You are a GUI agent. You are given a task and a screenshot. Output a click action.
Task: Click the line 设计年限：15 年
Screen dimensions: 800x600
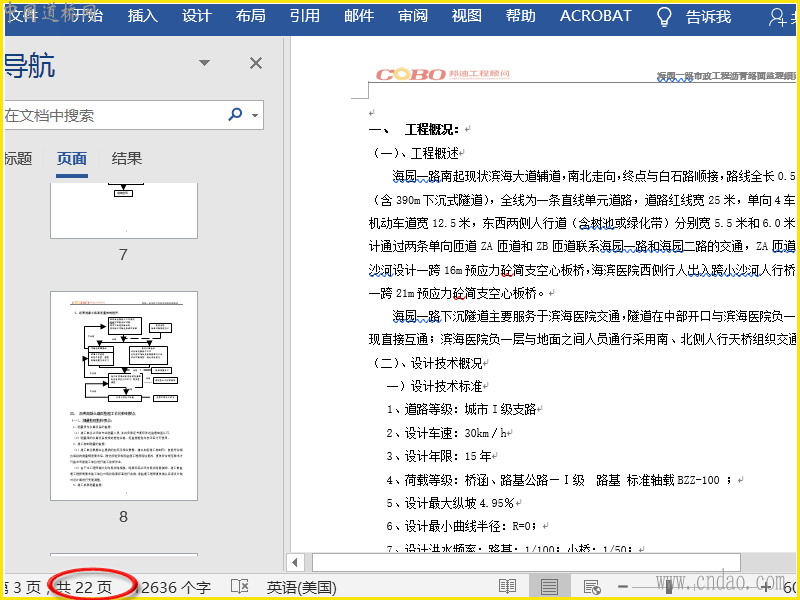[439, 456]
